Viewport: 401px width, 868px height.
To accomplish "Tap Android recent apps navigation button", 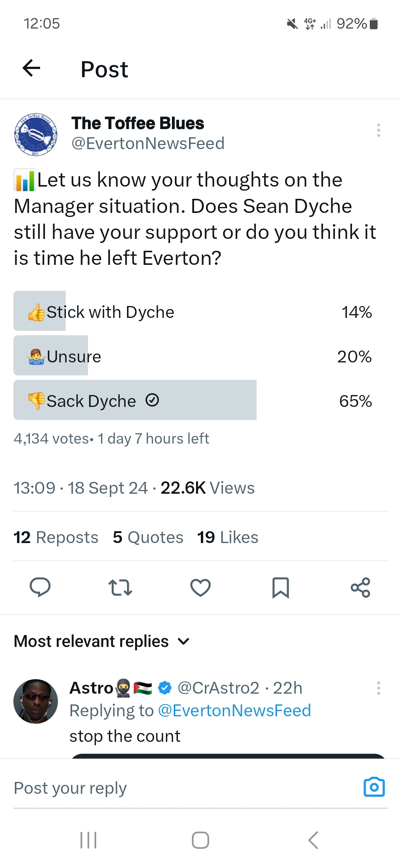I will coord(88,840).
